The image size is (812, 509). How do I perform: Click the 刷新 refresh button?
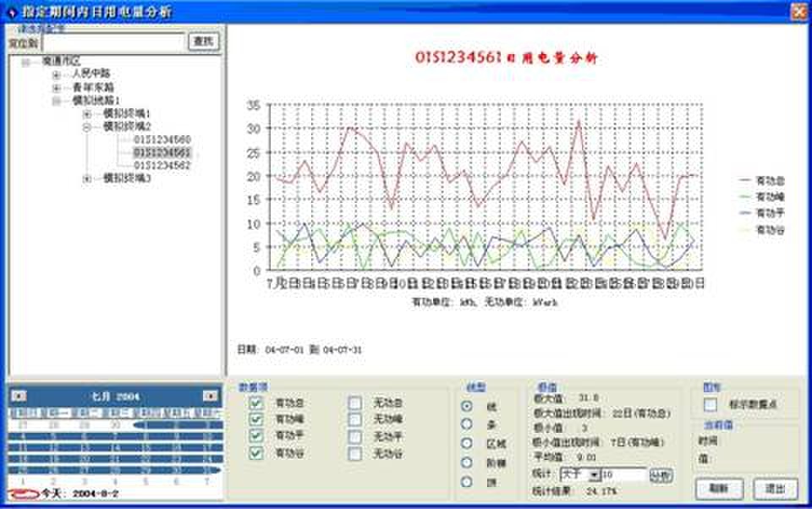click(718, 489)
